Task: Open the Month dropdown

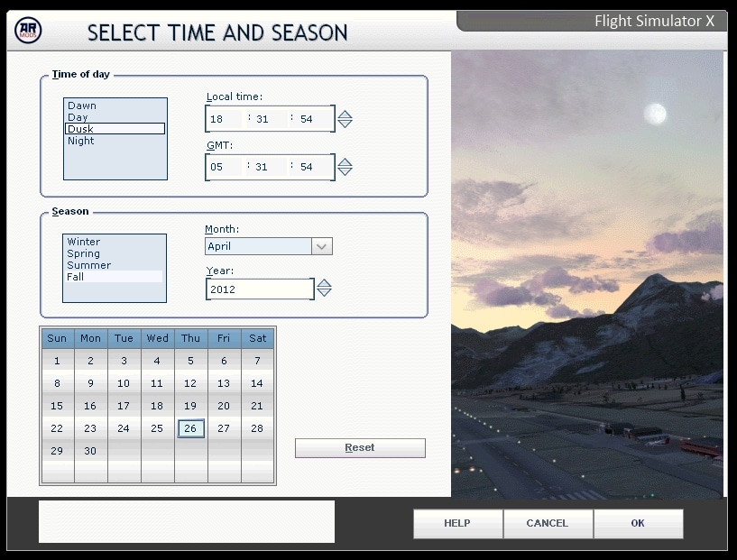Action: click(x=322, y=246)
